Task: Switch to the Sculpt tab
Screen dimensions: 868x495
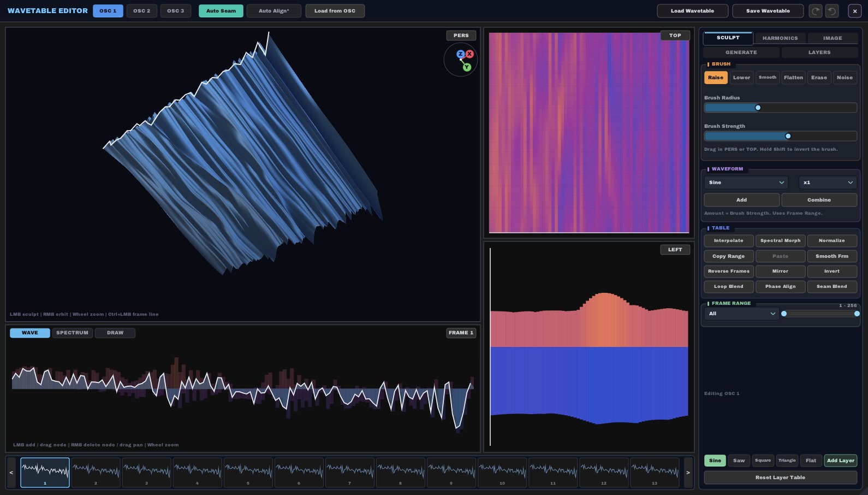Action: point(728,38)
